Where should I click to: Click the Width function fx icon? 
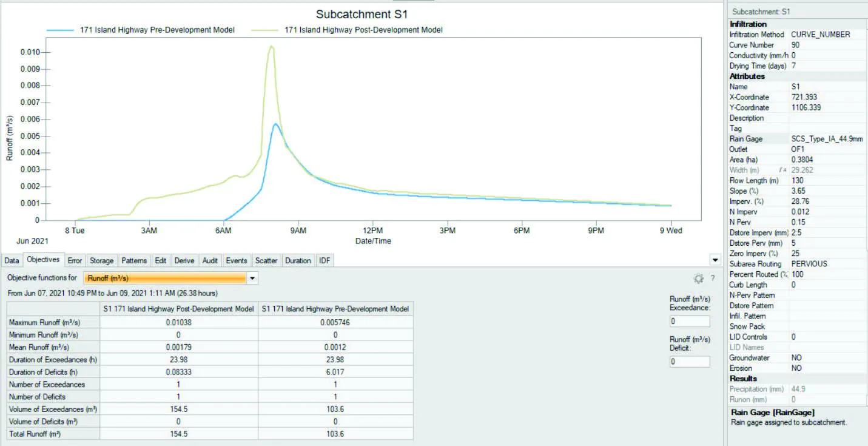click(x=782, y=170)
